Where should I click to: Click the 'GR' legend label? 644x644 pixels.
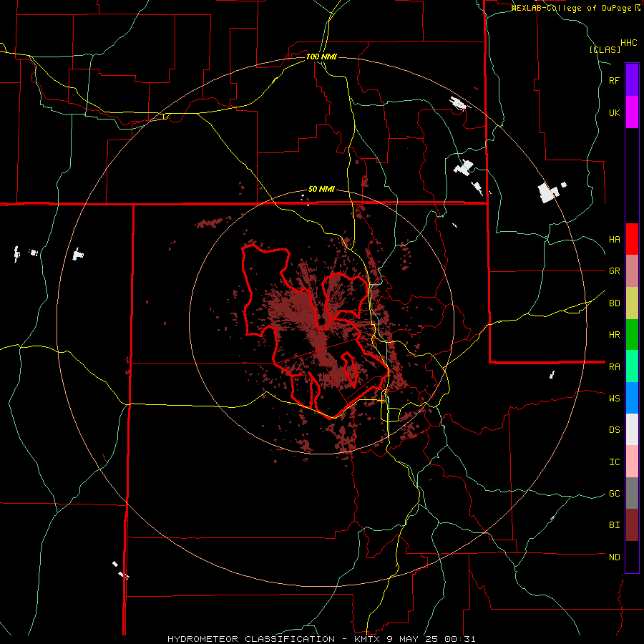pyautogui.click(x=614, y=271)
